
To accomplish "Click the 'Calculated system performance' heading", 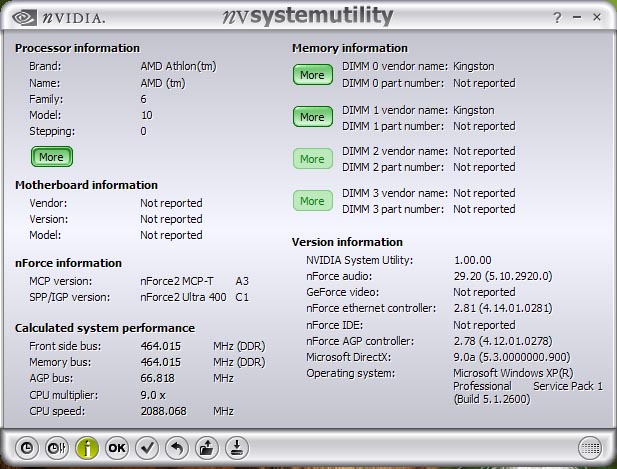I will point(105,328).
